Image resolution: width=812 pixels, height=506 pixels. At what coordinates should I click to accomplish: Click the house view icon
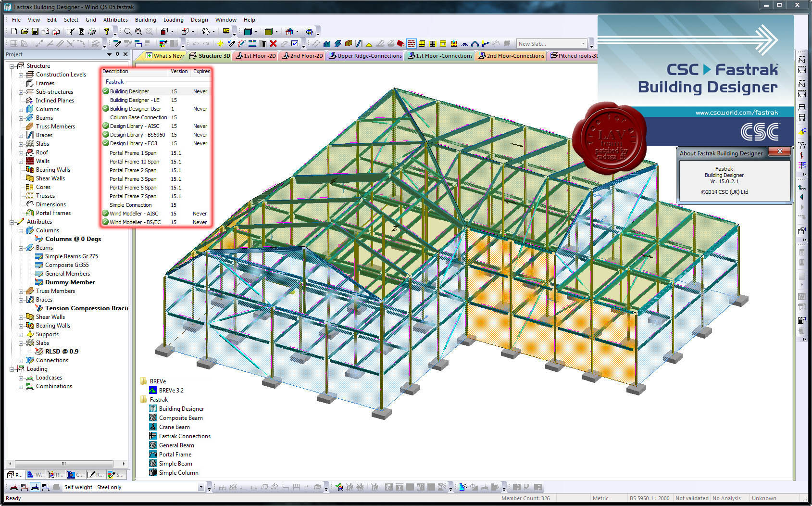click(x=289, y=32)
